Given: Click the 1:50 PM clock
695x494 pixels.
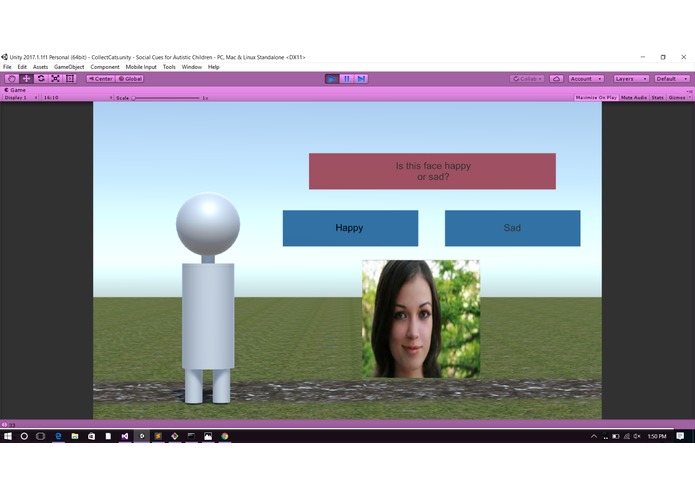Looking at the screenshot, I should point(657,436).
